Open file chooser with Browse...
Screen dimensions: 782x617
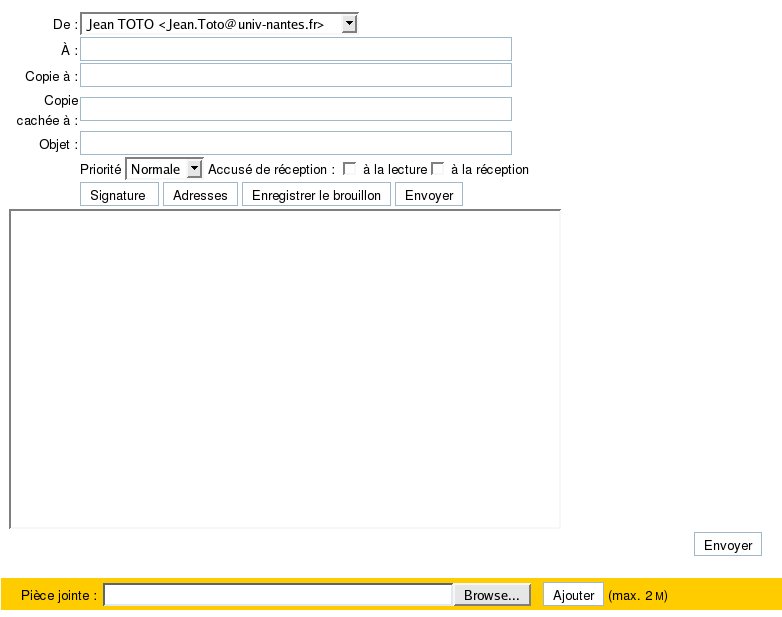pos(492,595)
